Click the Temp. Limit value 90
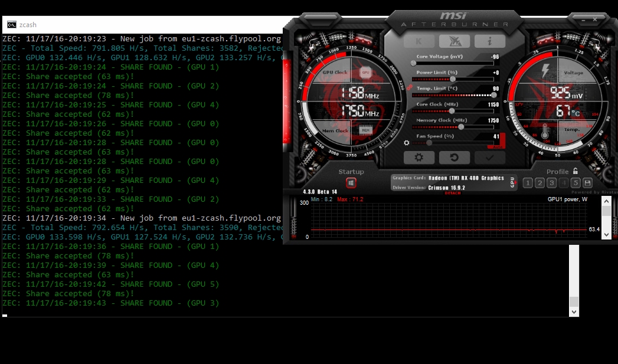Image resolution: width=618 pixels, height=364 pixels. click(x=496, y=88)
